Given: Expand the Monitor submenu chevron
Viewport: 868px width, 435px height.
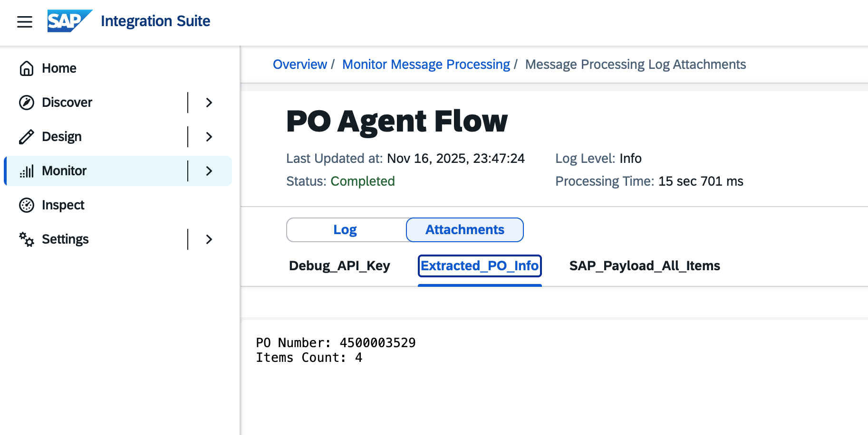Looking at the screenshot, I should click(x=209, y=171).
